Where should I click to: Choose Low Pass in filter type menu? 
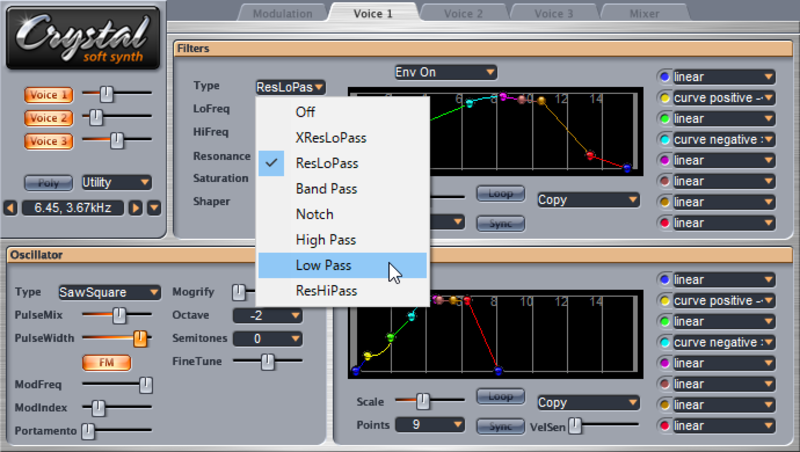click(x=342, y=265)
